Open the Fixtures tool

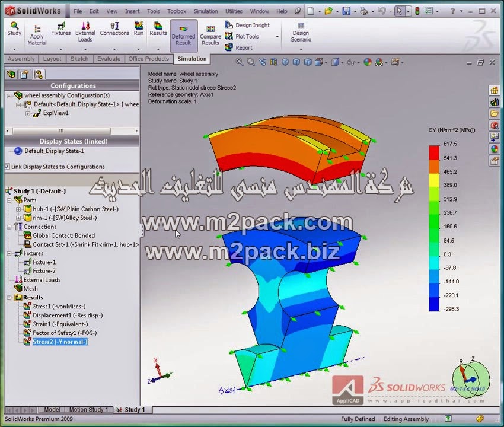[60, 28]
